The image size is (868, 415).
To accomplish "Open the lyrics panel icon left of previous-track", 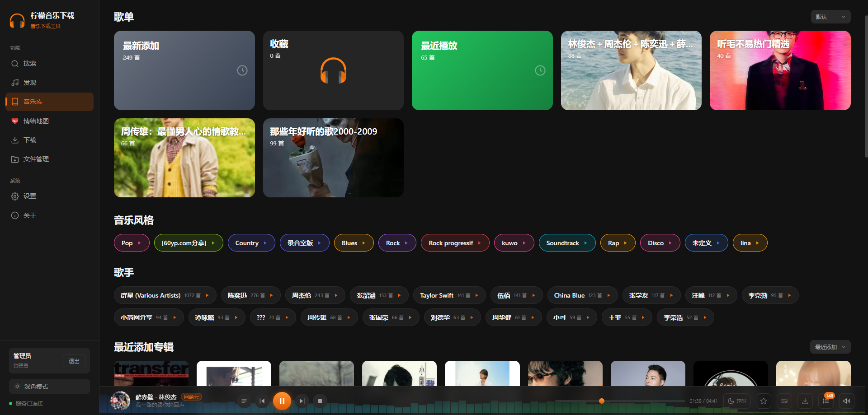I will click(244, 401).
